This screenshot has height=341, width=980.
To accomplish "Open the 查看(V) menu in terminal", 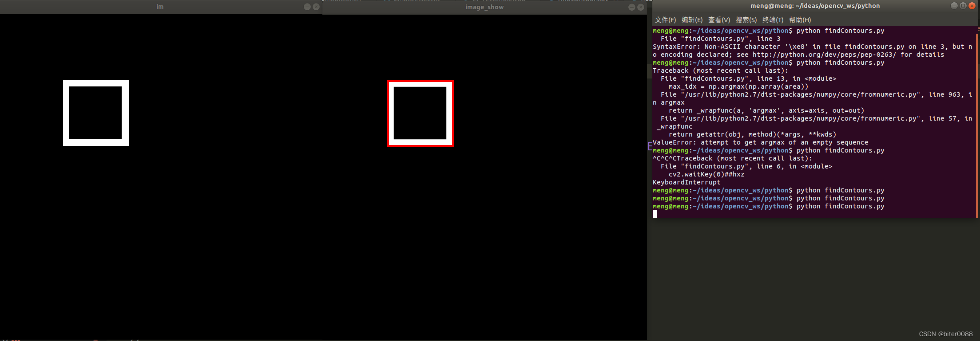I will coord(719,20).
